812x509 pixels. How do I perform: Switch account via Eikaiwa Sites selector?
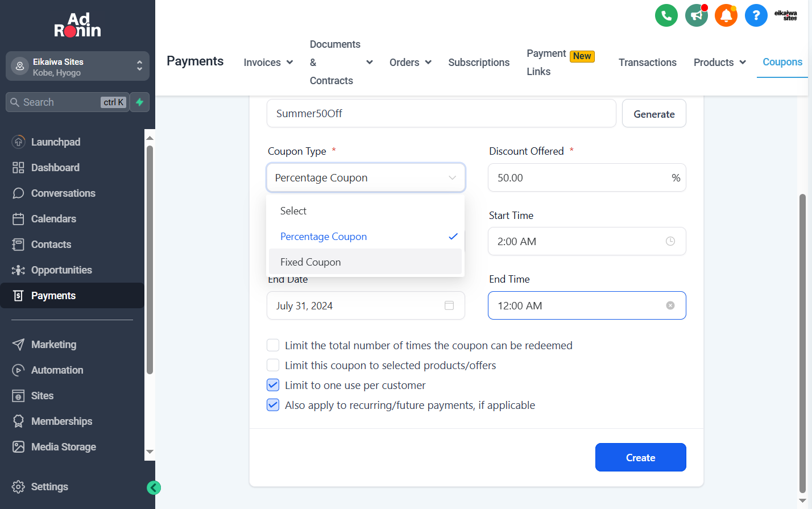point(77,67)
